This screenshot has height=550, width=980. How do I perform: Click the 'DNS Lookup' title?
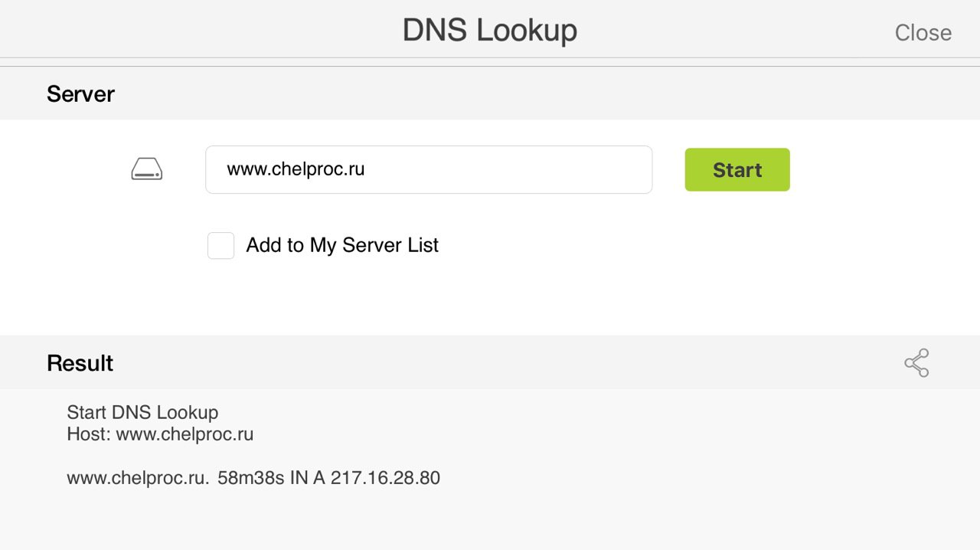[x=490, y=31]
